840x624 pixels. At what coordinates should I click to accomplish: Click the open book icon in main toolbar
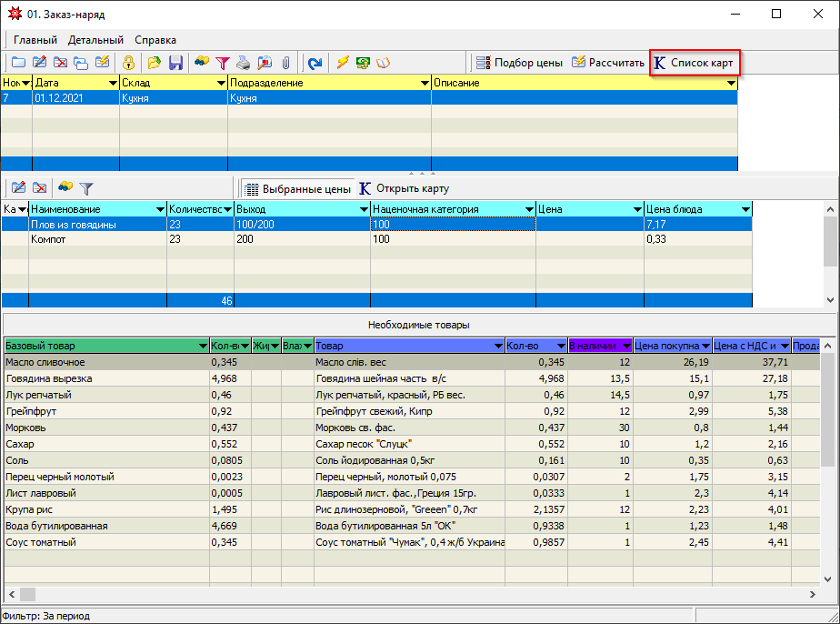click(x=383, y=63)
